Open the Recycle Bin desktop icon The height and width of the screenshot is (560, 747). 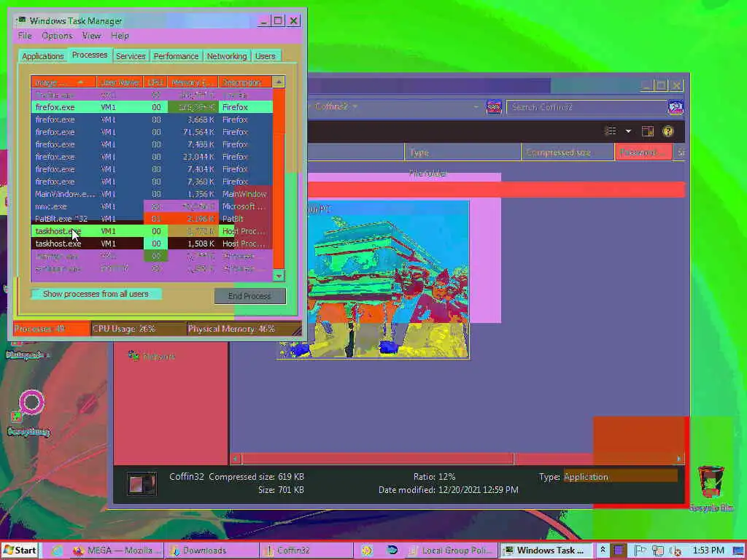[x=711, y=489]
